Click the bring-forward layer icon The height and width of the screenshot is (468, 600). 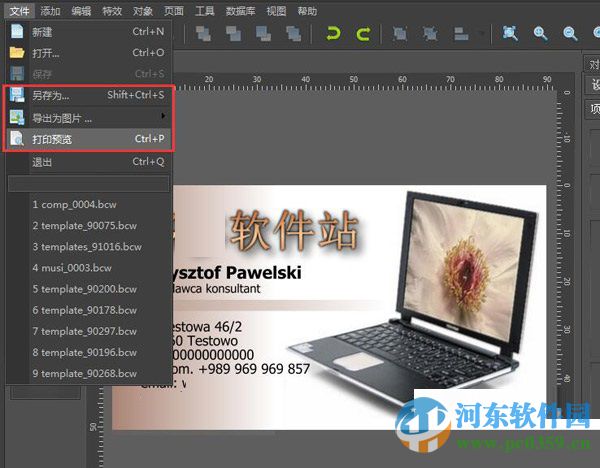tap(233, 34)
